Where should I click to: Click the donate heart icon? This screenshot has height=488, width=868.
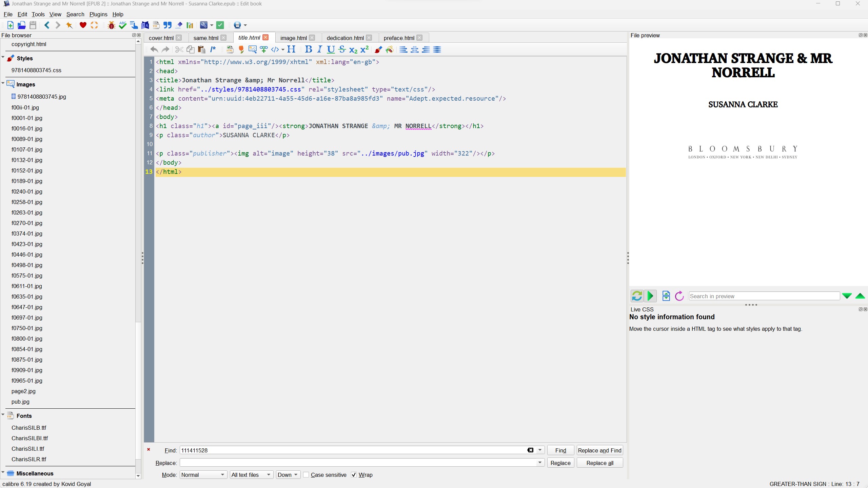(x=83, y=25)
